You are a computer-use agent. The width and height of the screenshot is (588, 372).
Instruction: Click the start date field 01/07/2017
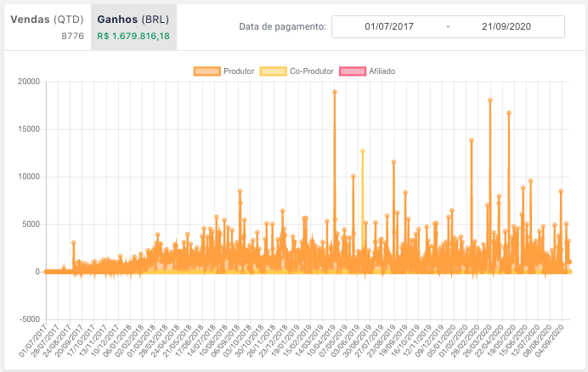point(388,27)
